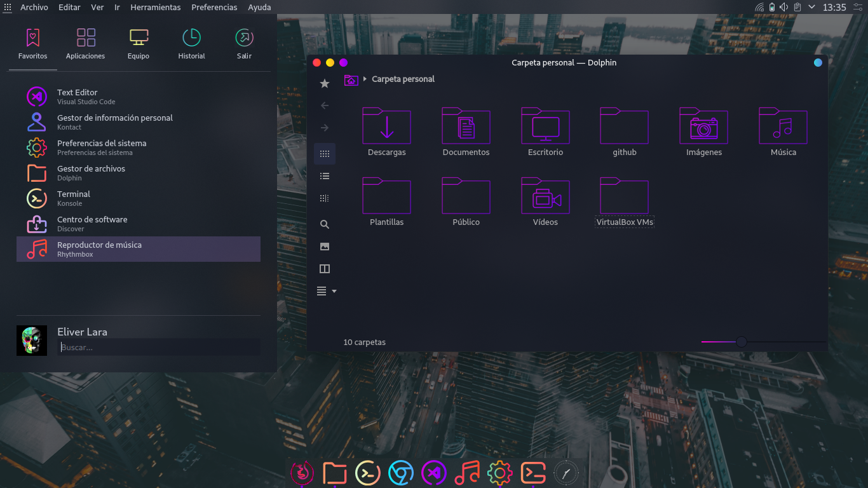Open Dolphin's search magnifier
Image resolution: width=868 pixels, height=488 pixels.
click(325, 224)
